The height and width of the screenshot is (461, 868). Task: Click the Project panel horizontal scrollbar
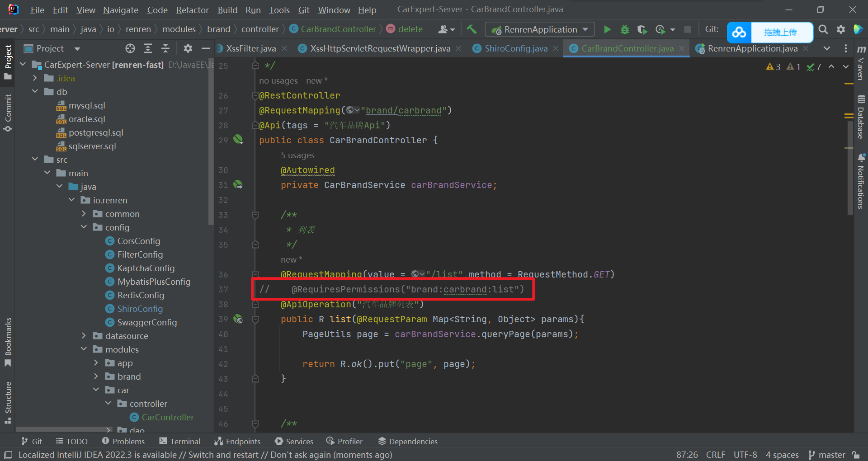coord(63,429)
